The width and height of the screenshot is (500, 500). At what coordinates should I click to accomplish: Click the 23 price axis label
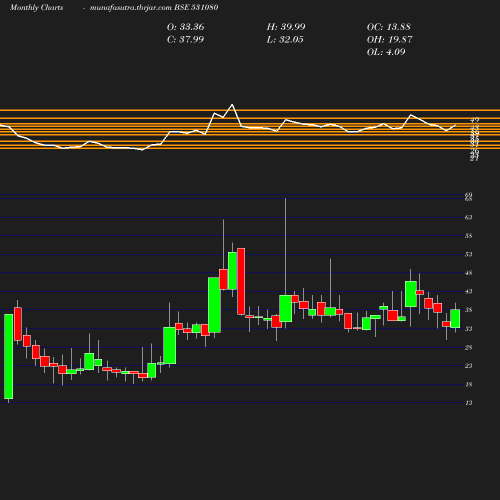pos(469,366)
